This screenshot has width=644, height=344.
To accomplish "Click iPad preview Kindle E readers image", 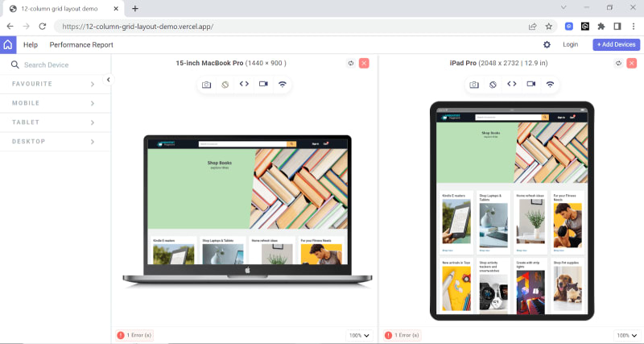I will click(456, 223).
